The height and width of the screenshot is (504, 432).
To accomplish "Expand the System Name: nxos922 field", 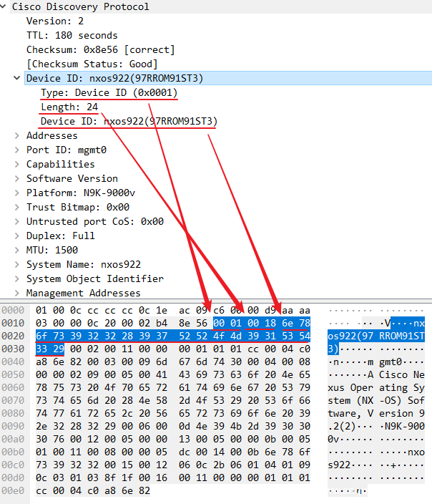I will [x=17, y=264].
